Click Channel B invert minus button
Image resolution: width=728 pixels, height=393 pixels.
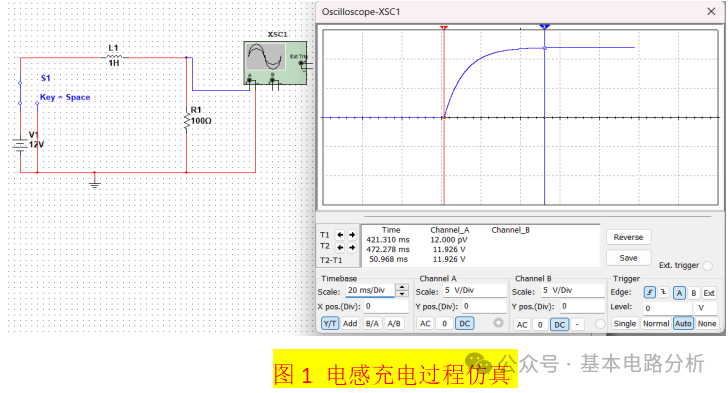click(x=577, y=325)
